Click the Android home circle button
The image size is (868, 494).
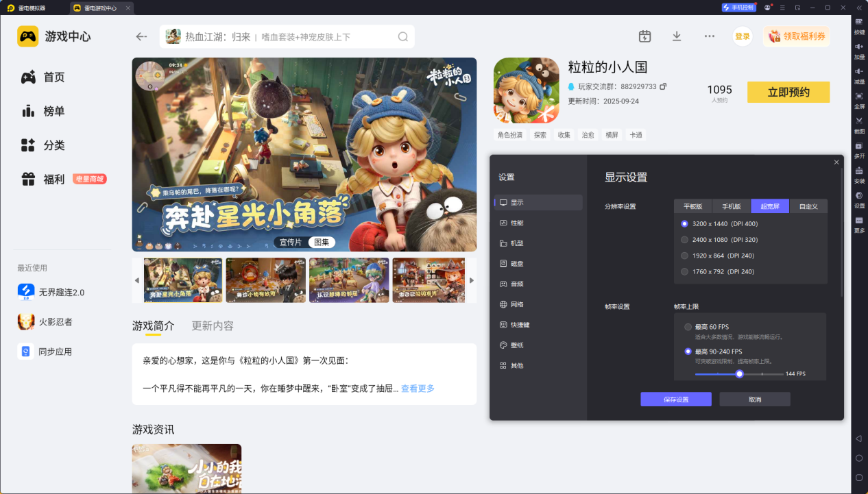(859, 458)
